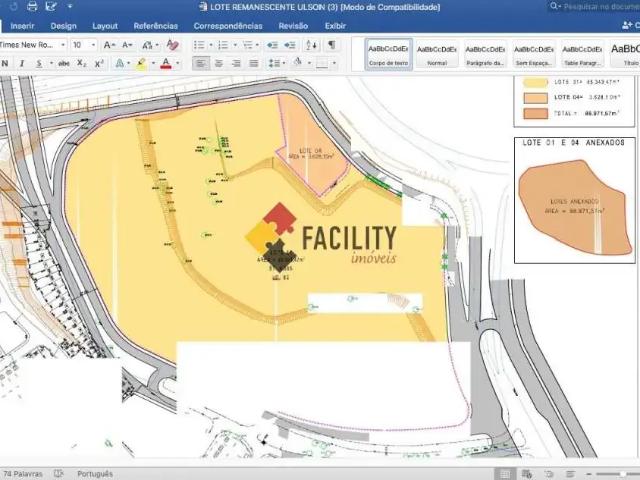Click the multilevel list icon
The width and height of the screenshot is (640, 480).
pyautogui.click(x=248, y=45)
